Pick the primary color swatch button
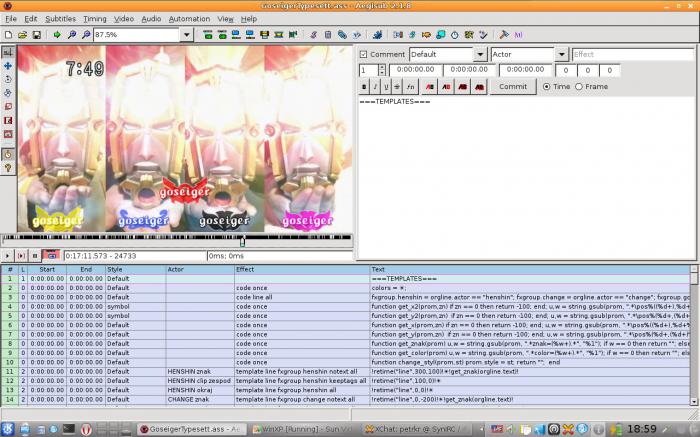Image resolution: width=700 pixels, height=437 pixels. 429,87
